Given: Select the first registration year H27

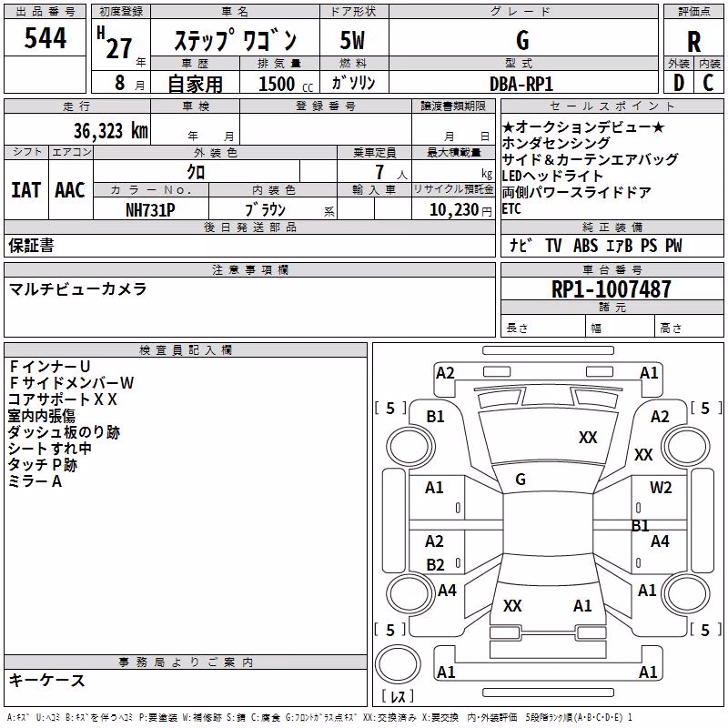Looking at the screenshot, I should coord(115,43).
